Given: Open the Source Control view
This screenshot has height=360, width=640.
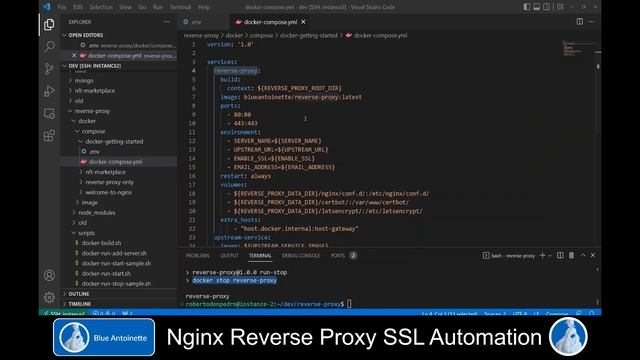Looking at the screenshot, I should pos(49,68).
